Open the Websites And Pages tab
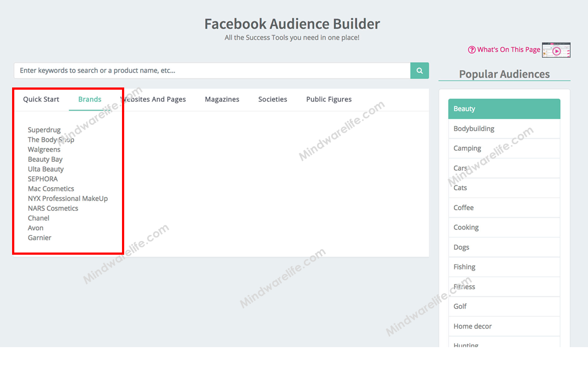Viewport: 588px width, 373px height. [x=153, y=99]
